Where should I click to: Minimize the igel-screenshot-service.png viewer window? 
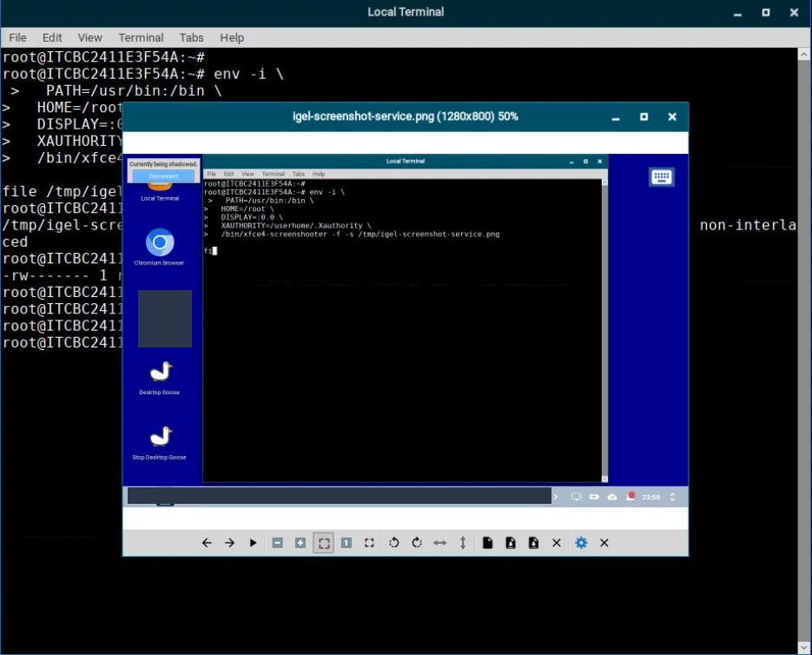click(616, 117)
